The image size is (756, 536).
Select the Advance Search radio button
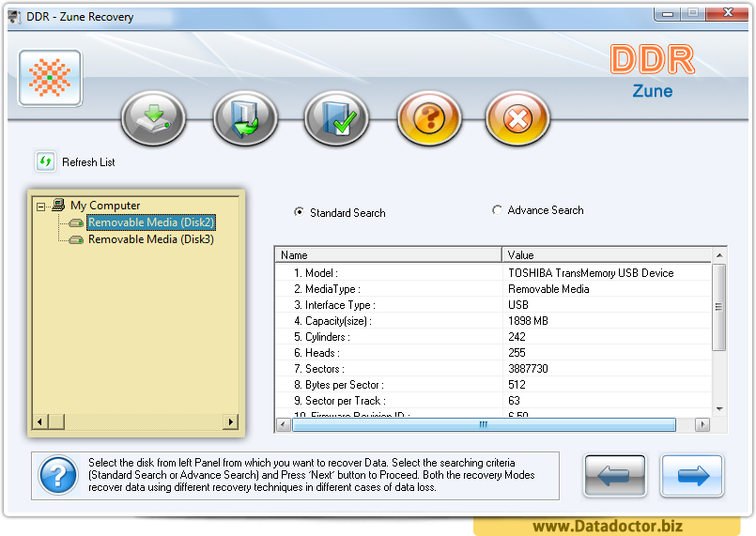[x=497, y=209]
